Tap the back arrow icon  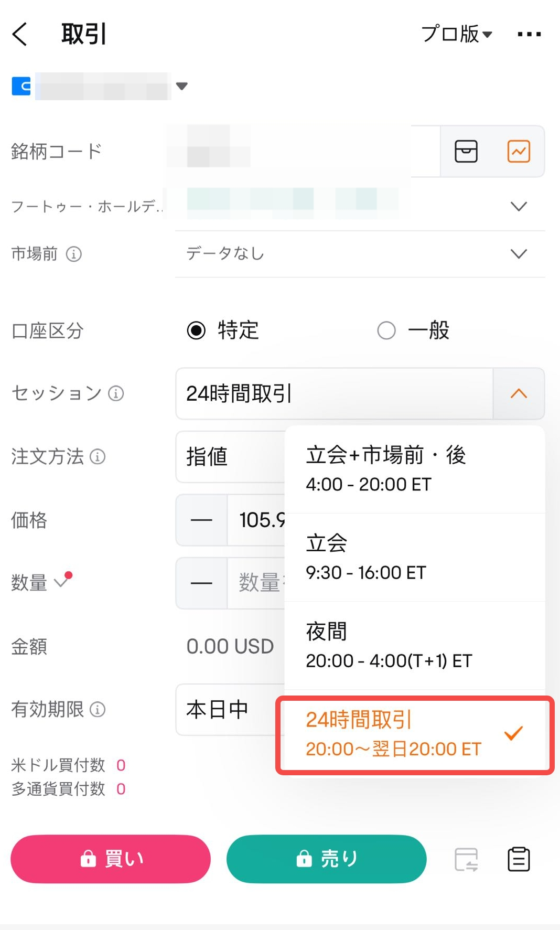tap(20, 35)
